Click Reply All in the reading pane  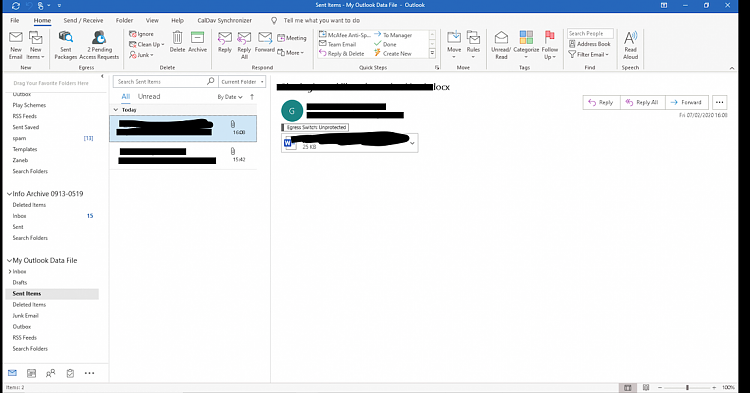pos(642,102)
